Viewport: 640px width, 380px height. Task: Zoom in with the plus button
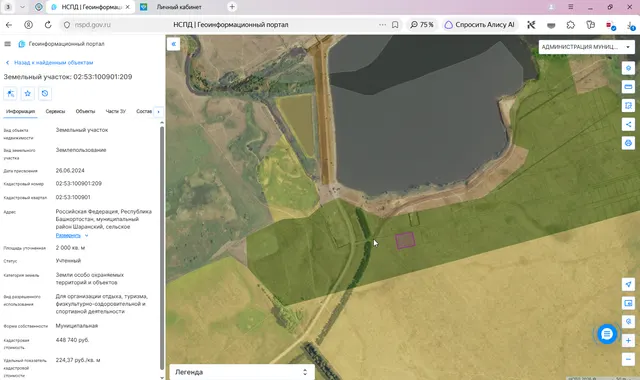[x=628, y=340]
